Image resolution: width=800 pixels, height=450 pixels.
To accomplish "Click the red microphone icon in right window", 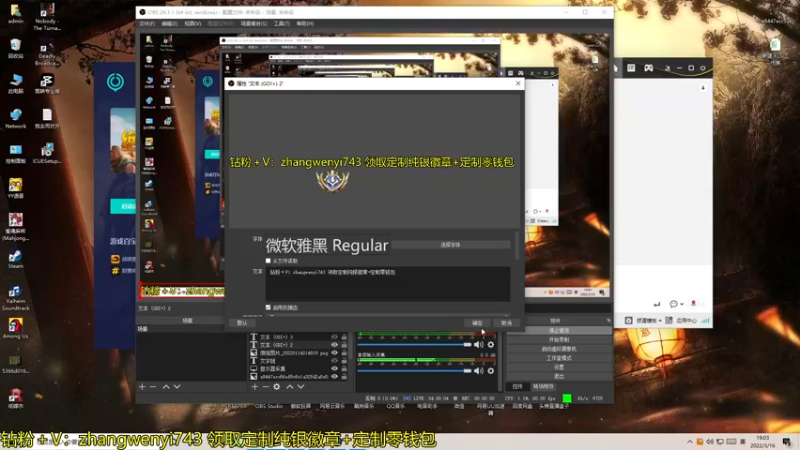I will tap(693, 304).
